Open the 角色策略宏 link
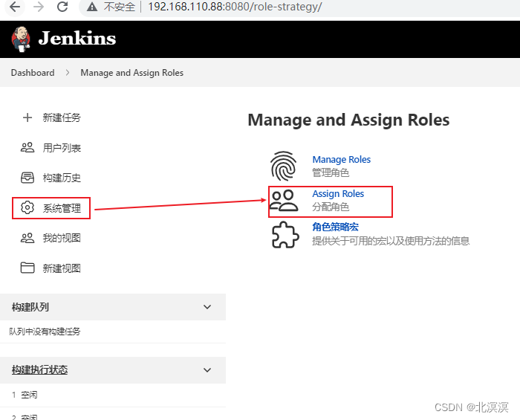Image resolution: width=520 pixels, height=420 pixels. click(x=335, y=227)
